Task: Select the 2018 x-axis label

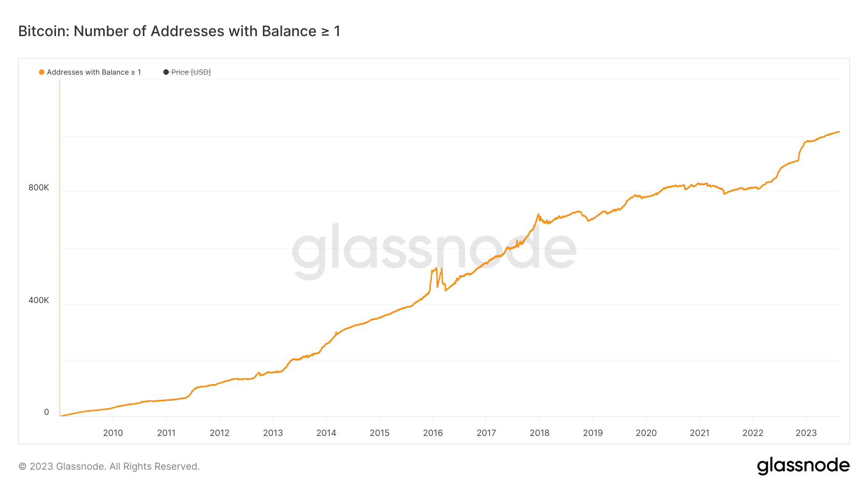Action: [540, 433]
